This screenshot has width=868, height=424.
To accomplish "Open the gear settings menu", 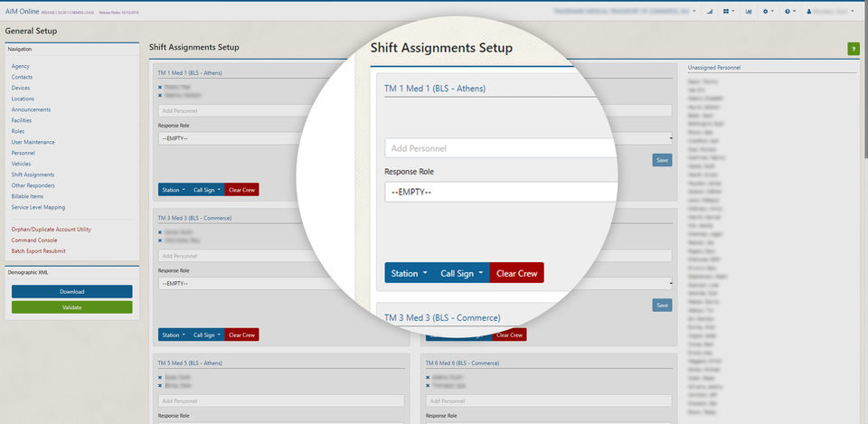I will tap(768, 11).
